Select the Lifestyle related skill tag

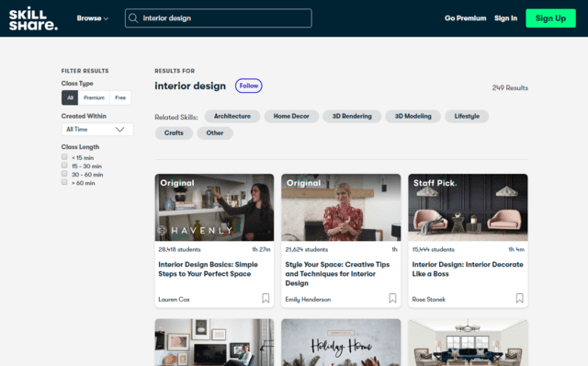click(x=467, y=116)
